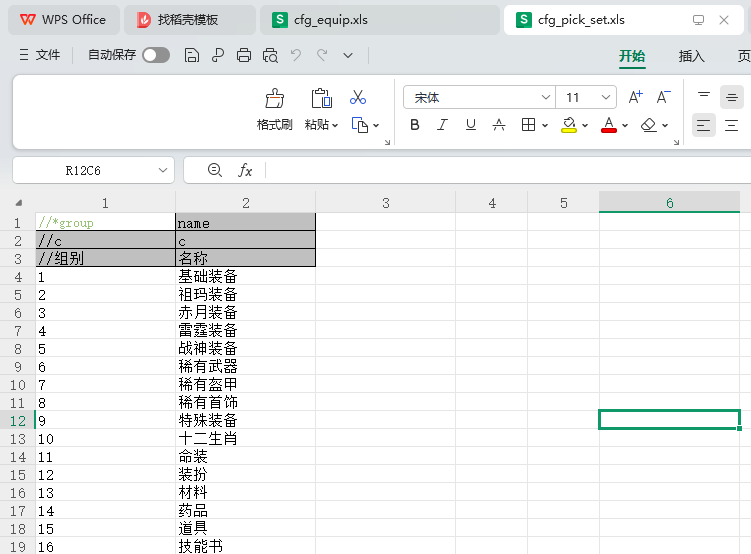Viewport: 751px width, 554px height.
Task: Increase font size with A+ icon
Action: (x=635, y=97)
